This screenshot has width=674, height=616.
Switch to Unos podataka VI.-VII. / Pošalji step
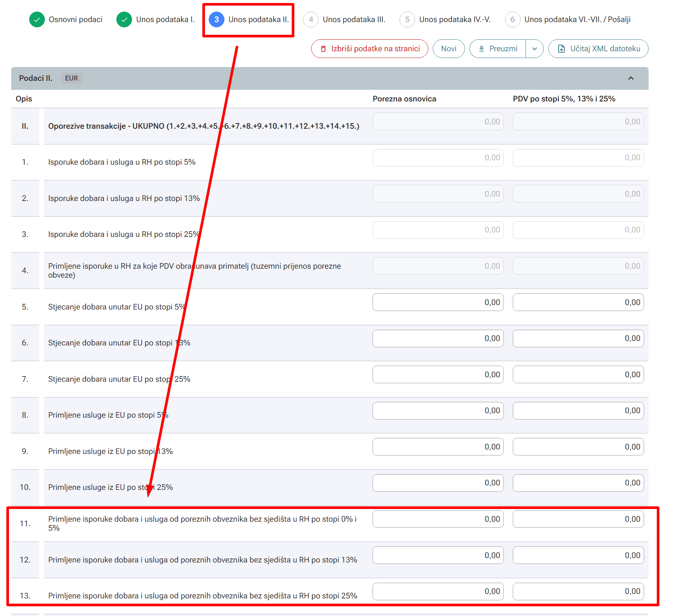pos(578,19)
